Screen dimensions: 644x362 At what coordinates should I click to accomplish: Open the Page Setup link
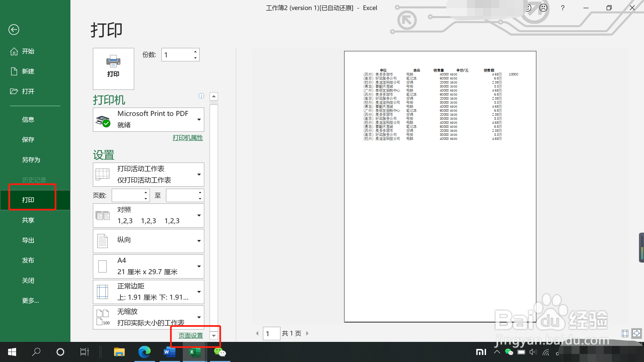[191, 336]
